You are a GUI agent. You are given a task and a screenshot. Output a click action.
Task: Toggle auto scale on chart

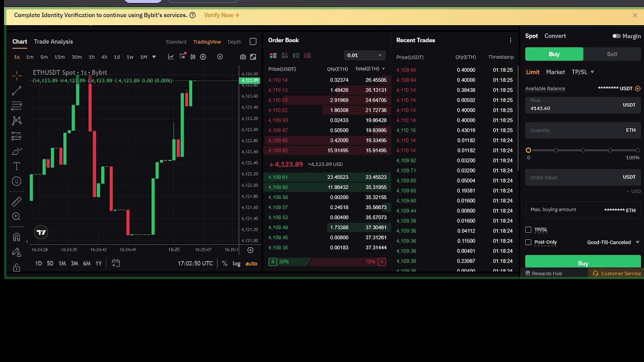click(x=251, y=263)
